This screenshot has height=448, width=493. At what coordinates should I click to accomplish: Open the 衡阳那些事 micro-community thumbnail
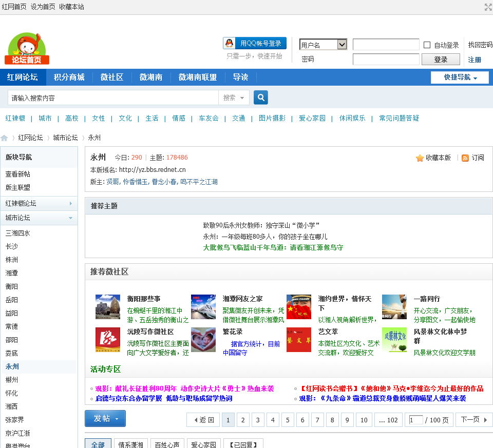pos(108,307)
